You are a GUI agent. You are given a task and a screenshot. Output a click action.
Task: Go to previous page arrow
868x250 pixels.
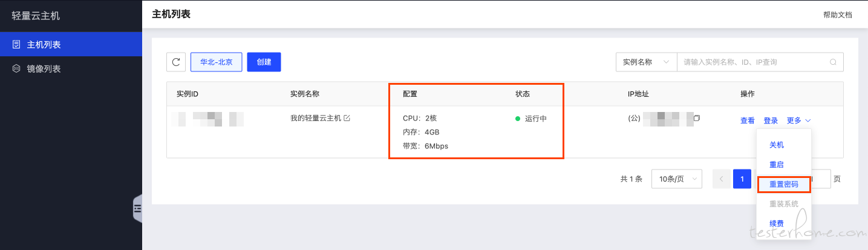tap(721, 179)
